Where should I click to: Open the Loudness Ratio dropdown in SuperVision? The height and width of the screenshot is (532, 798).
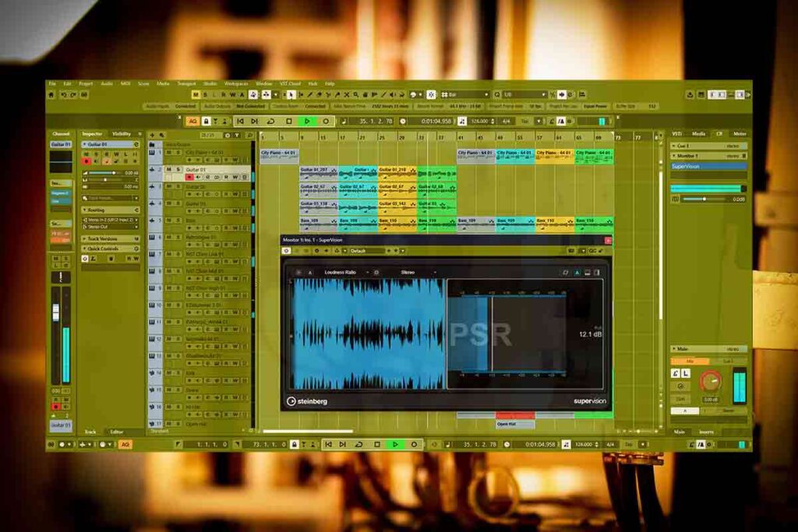pos(341,273)
